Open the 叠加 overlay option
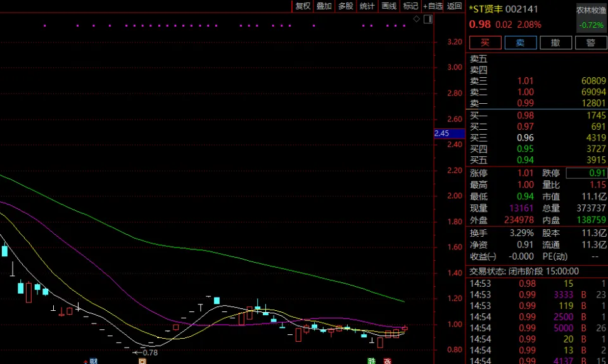The image size is (608, 364). (324, 6)
